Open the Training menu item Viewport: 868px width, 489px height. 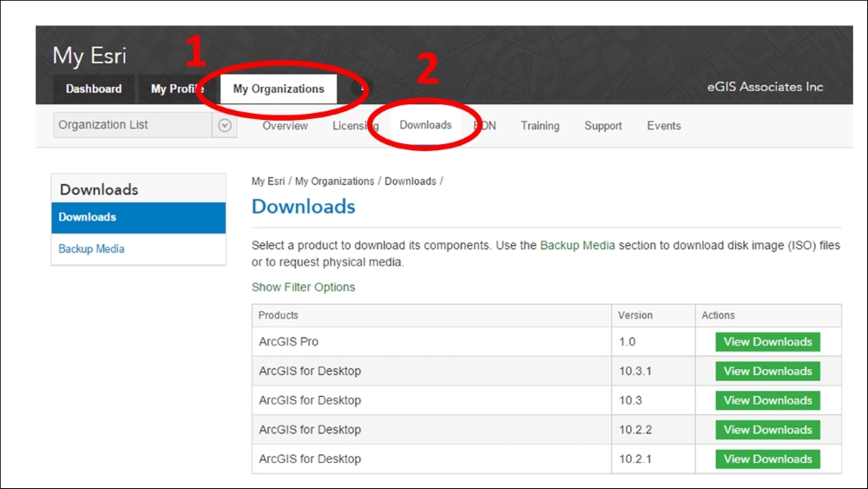point(540,126)
